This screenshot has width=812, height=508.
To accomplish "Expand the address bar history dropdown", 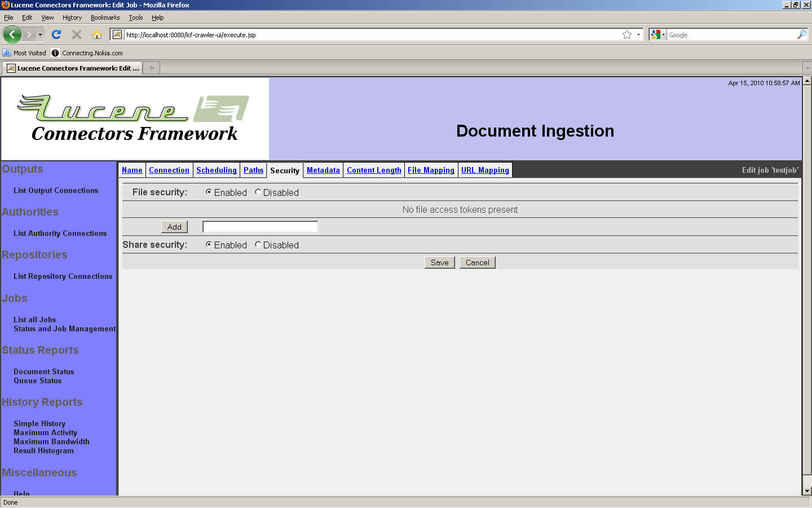I will pos(638,34).
